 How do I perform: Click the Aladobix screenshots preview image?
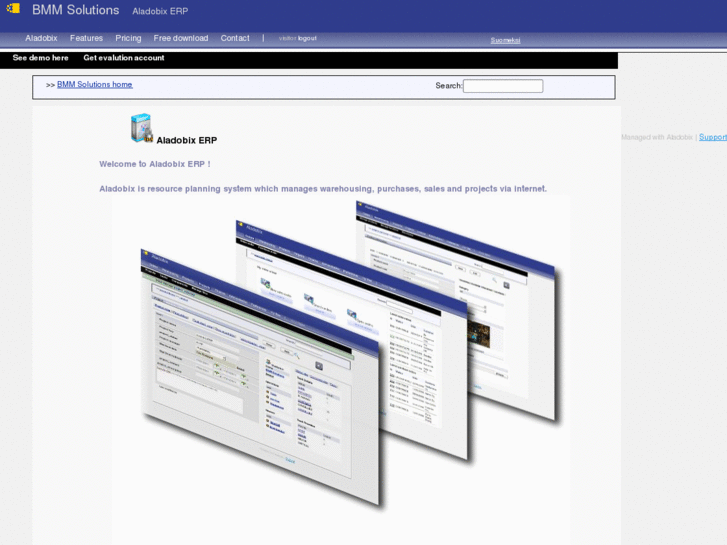pos(341,370)
